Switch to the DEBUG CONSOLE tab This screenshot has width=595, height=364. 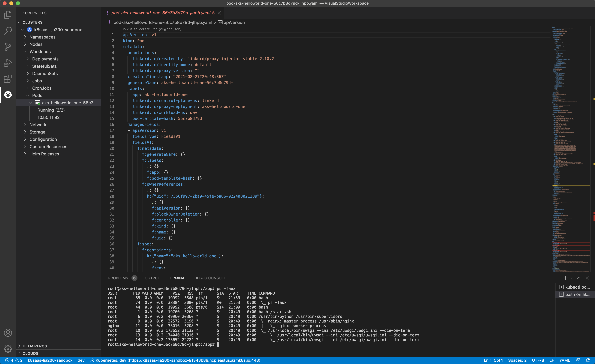pos(210,278)
